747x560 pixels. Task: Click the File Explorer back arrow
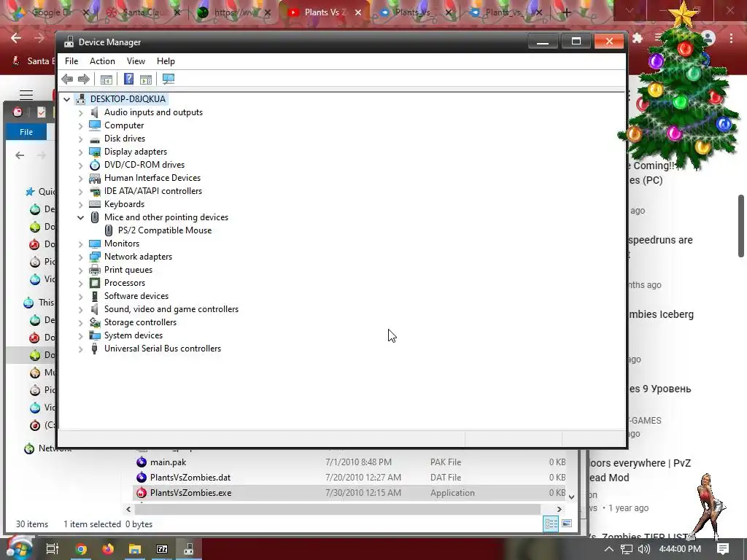(x=20, y=155)
